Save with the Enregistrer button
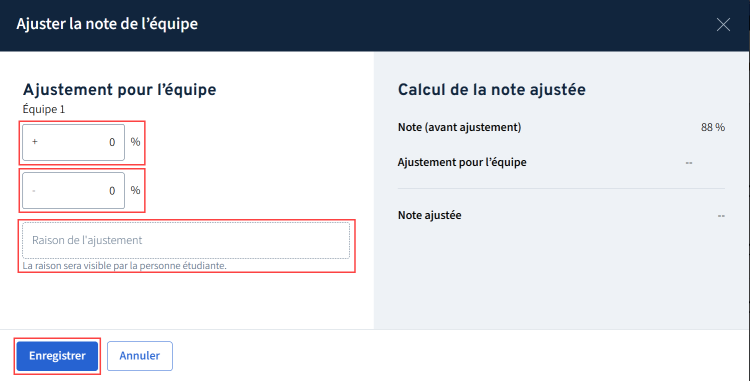 [57, 356]
